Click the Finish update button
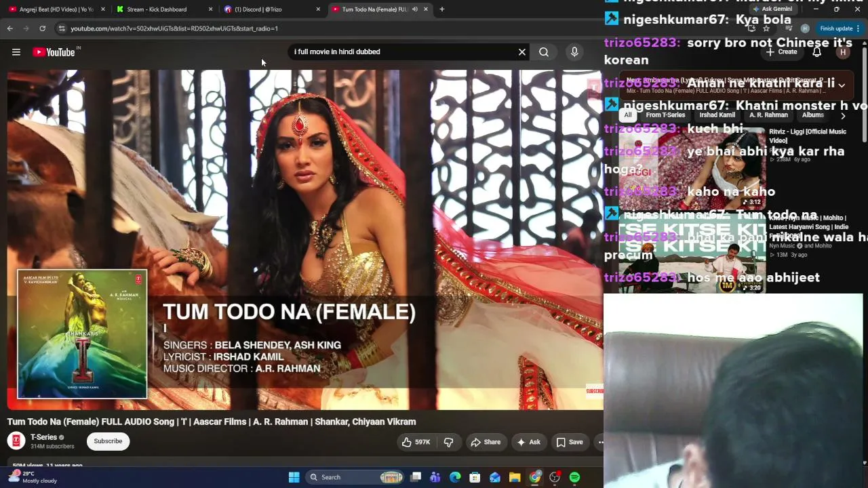Image resolution: width=868 pixels, height=488 pixels. (x=839, y=28)
